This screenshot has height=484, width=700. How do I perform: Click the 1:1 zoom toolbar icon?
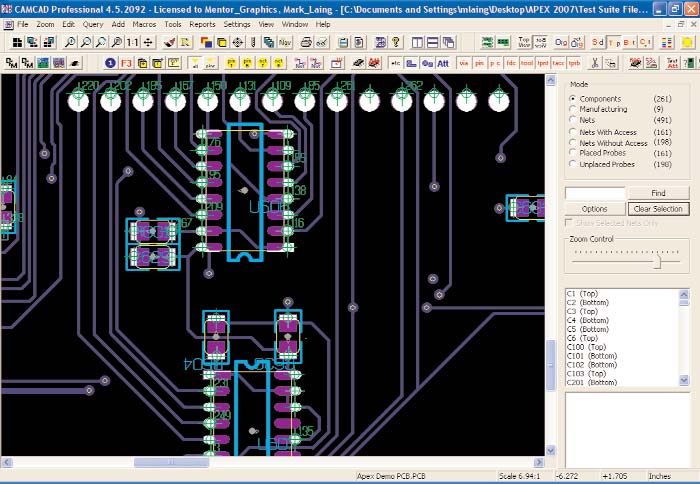[x=132, y=43]
